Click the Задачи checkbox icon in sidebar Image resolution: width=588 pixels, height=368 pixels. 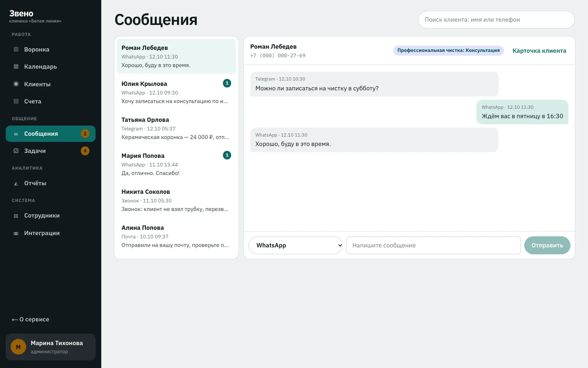pyautogui.click(x=16, y=151)
